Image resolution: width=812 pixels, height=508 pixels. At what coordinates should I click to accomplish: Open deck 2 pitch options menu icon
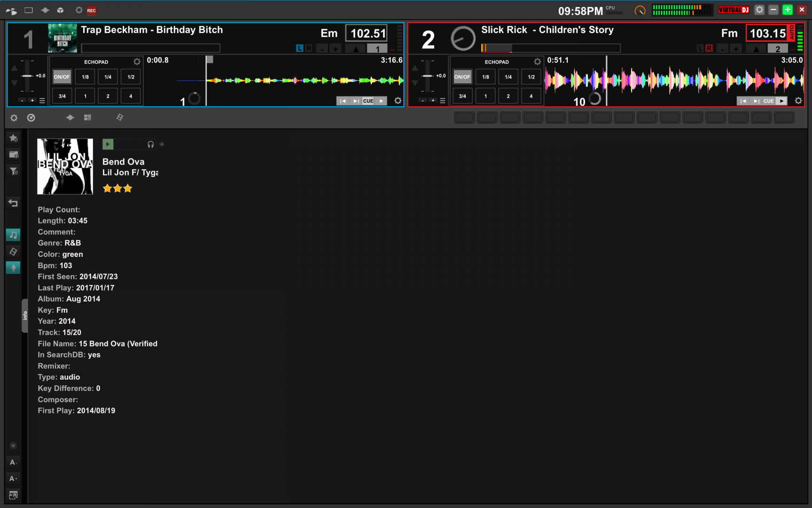[x=442, y=101]
